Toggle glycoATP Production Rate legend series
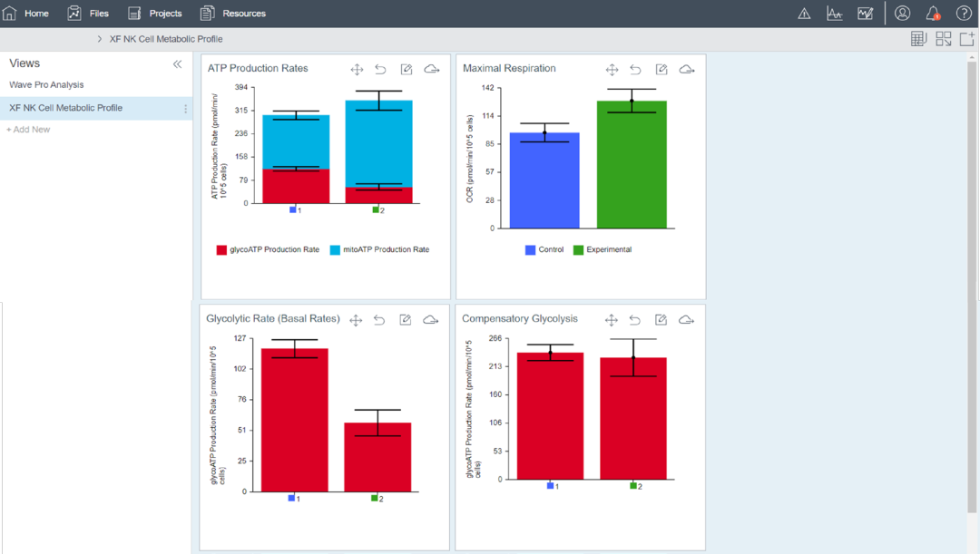The width and height of the screenshot is (980, 554). pyautogui.click(x=268, y=249)
